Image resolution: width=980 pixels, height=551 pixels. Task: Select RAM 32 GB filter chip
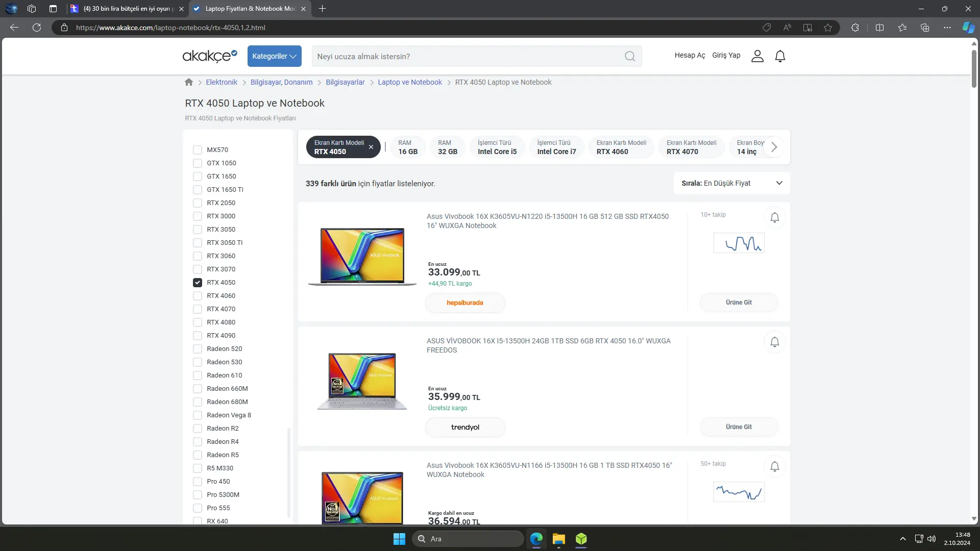coord(448,147)
